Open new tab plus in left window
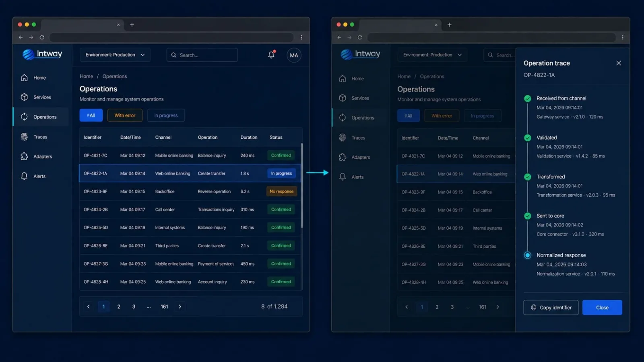Image resolution: width=644 pixels, height=362 pixels. 132,25
